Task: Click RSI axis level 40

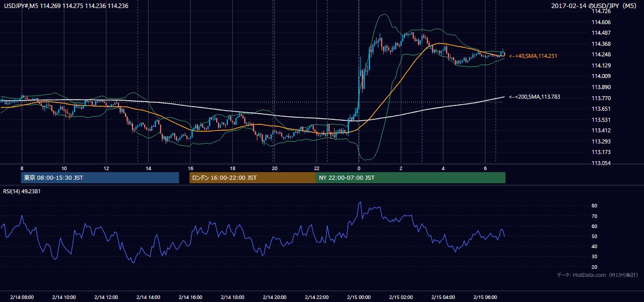Action: click(594, 246)
